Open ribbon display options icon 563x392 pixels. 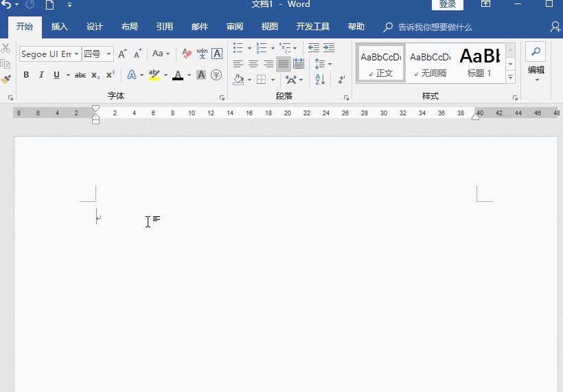click(486, 4)
